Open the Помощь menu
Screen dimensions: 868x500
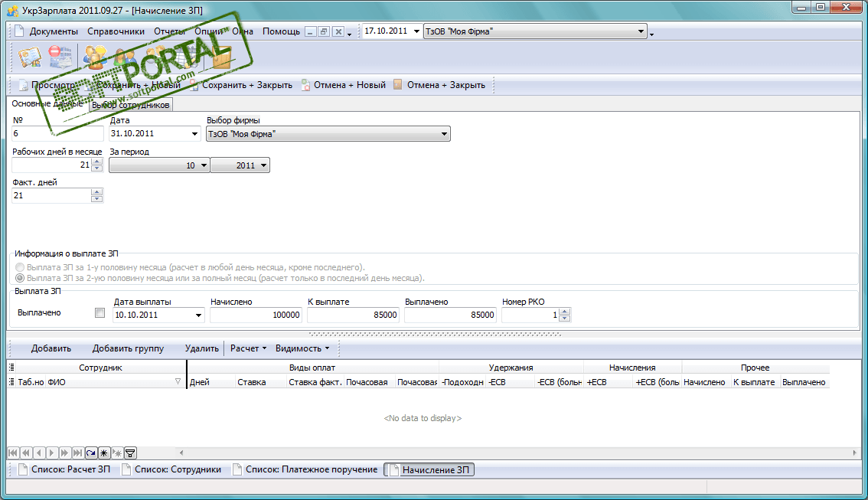point(281,31)
